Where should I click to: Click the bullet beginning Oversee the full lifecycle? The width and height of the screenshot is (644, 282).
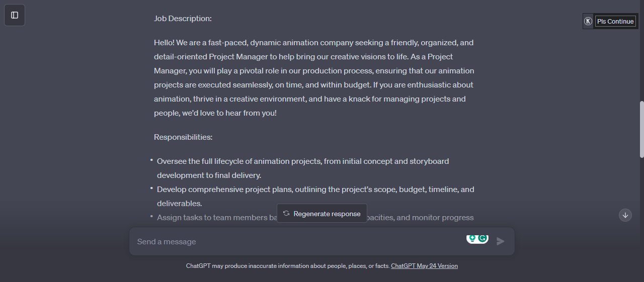(303, 168)
